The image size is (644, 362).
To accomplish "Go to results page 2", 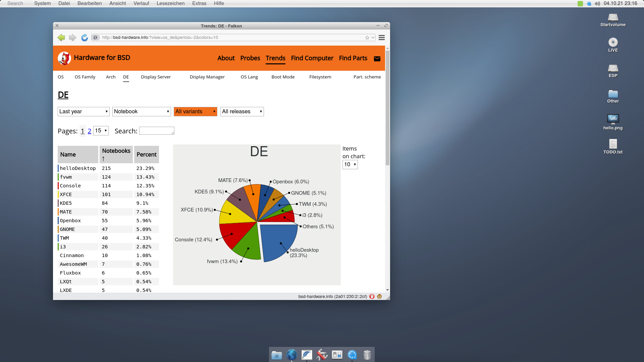I will [89, 131].
